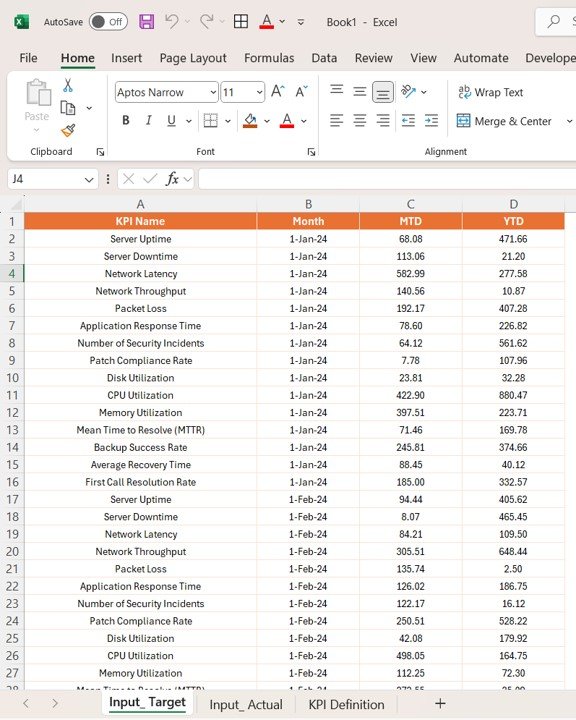This screenshot has width=576, height=720.
Task: Open the Data tab
Action: click(324, 58)
